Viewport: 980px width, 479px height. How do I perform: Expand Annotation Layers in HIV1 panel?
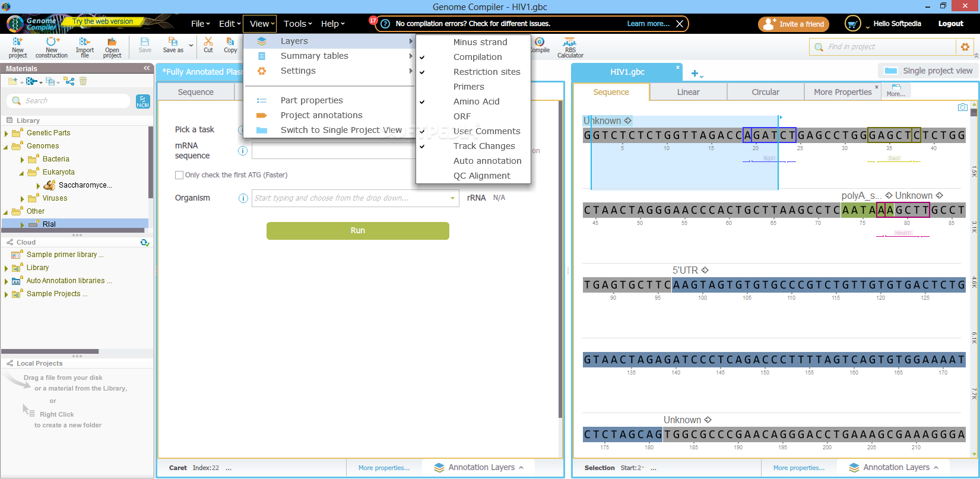(894, 468)
